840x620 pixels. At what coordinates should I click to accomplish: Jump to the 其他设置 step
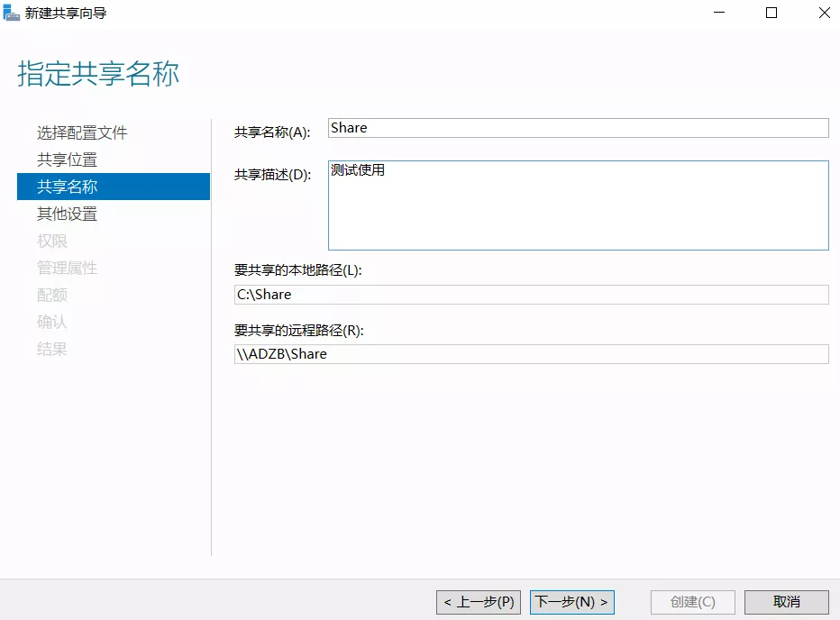tap(67, 214)
